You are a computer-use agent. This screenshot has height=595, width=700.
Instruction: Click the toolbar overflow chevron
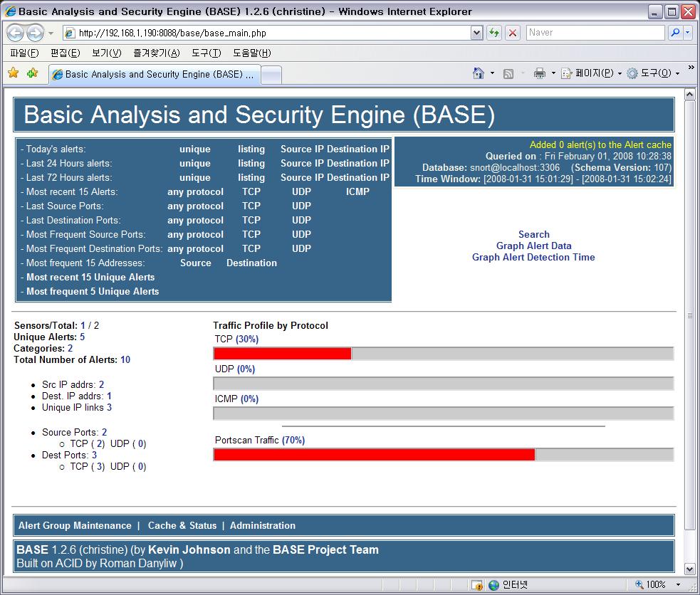[x=691, y=68]
